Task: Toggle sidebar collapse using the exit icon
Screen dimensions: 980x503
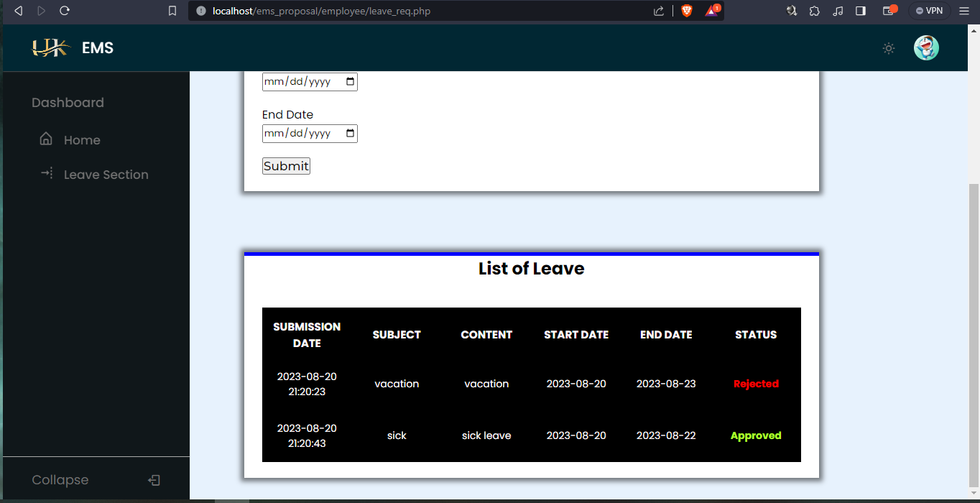Action: (x=154, y=479)
